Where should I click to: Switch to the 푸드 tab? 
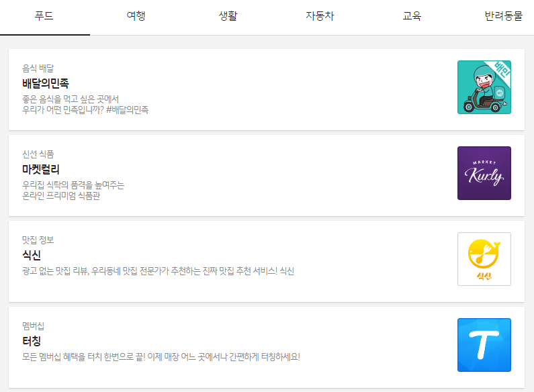44,16
